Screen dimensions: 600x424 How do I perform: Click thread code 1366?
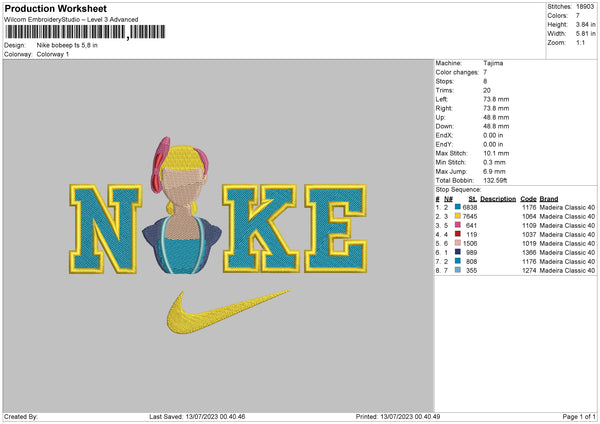(x=529, y=252)
